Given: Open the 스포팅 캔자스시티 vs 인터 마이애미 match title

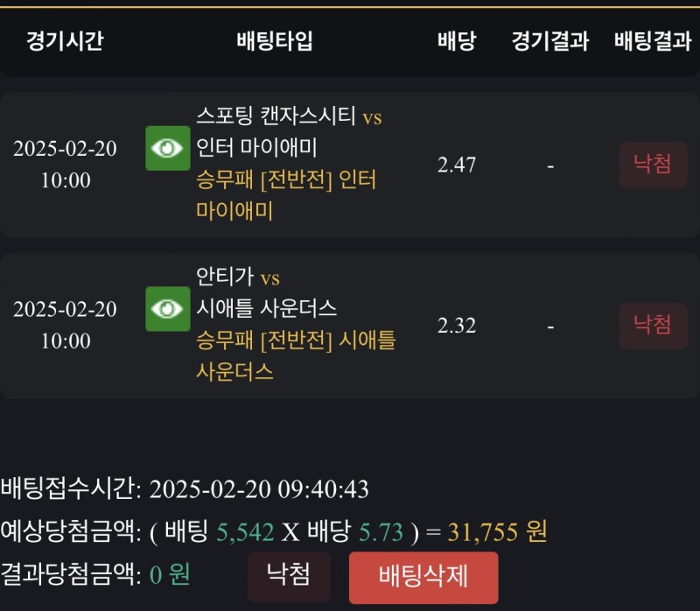Looking at the screenshot, I should point(289,131).
